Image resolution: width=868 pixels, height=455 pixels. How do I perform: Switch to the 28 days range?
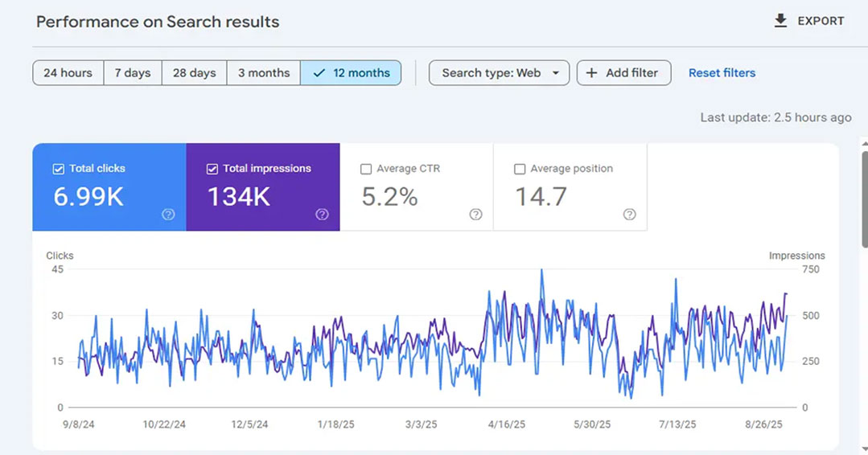[x=195, y=73]
